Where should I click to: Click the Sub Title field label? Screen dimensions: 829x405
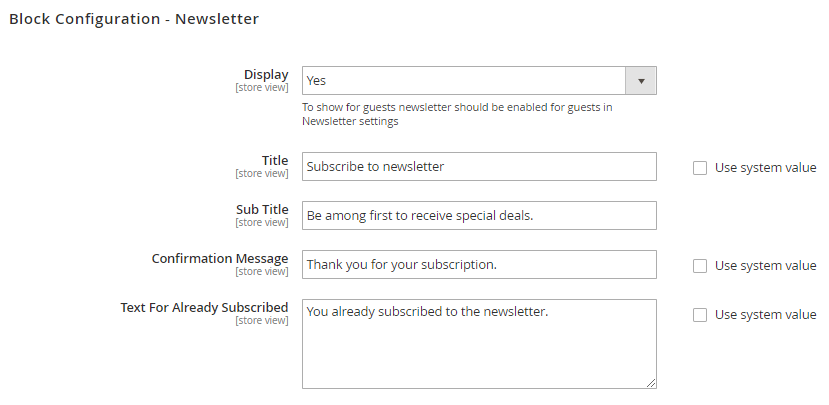(261, 210)
